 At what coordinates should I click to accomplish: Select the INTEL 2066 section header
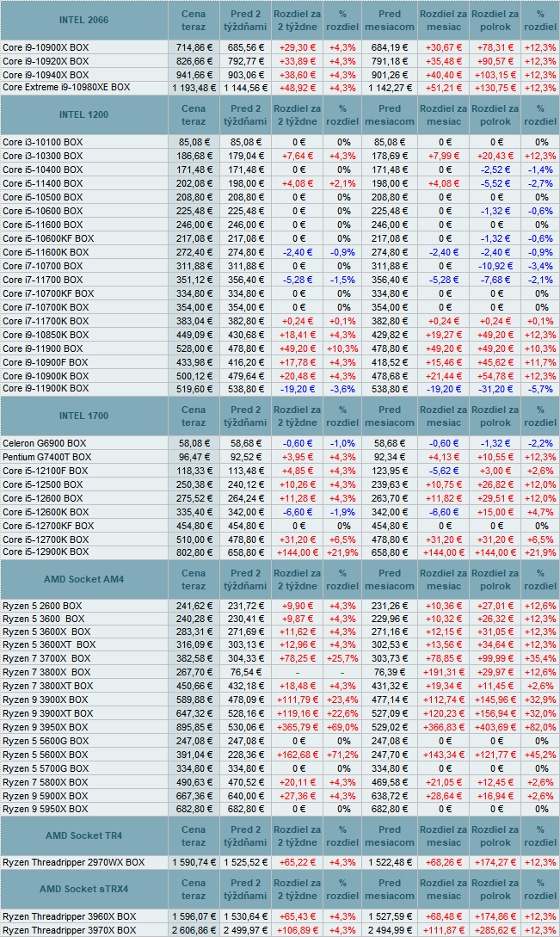pos(83,21)
